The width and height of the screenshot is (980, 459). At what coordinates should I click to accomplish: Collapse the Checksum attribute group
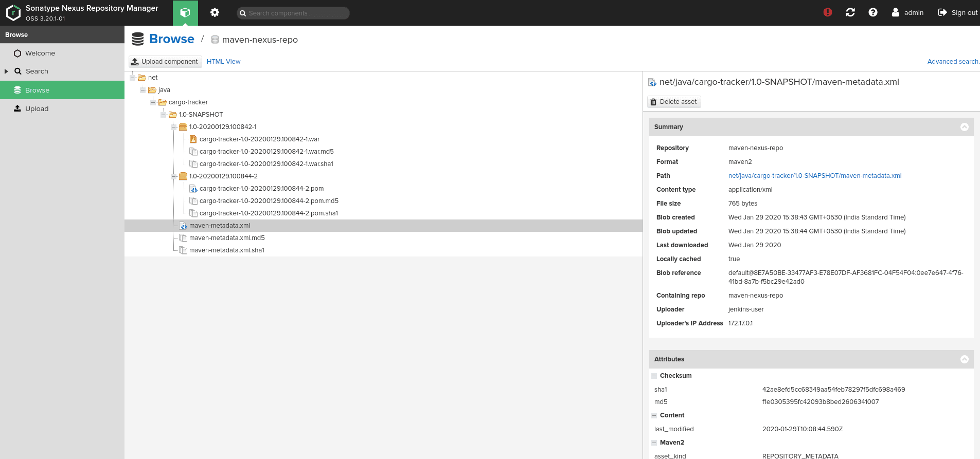point(654,376)
